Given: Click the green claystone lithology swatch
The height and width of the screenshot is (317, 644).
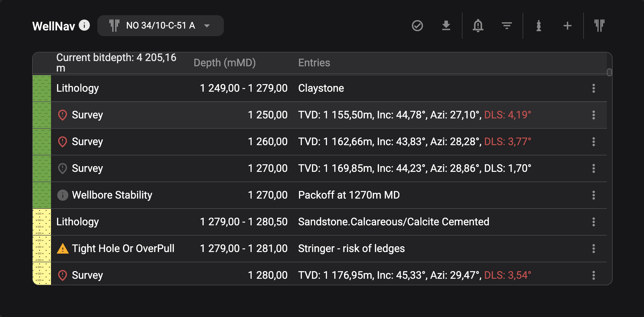Looking at the screenshot, I should pyautogui.click(x=42, y=88).
